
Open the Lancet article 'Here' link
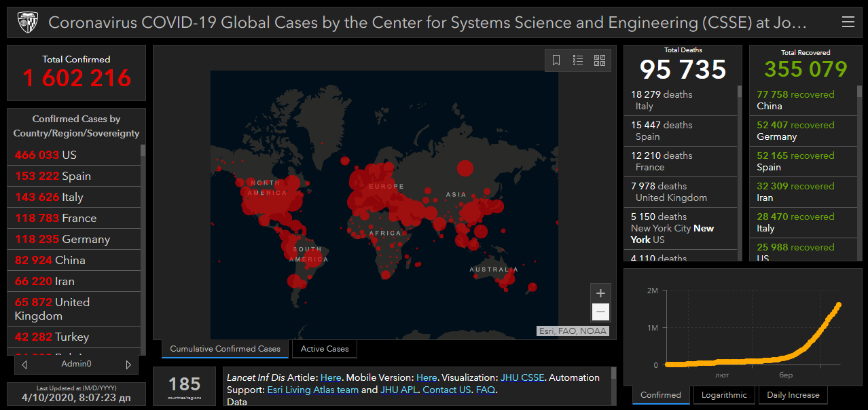click(331, 377)
